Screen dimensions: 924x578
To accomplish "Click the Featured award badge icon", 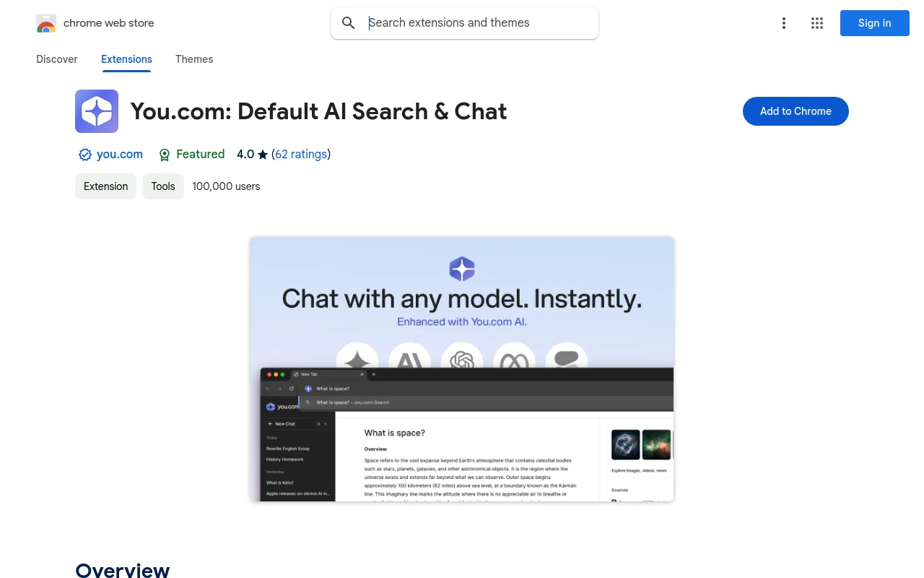I will coord(165,155).
